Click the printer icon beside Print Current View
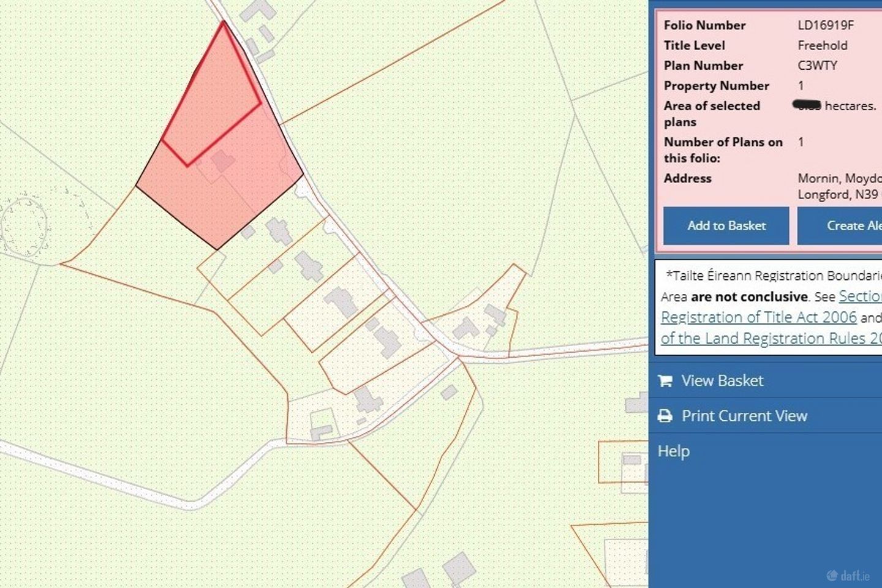This screenshot has width=882, height=588. pos(665,415)
